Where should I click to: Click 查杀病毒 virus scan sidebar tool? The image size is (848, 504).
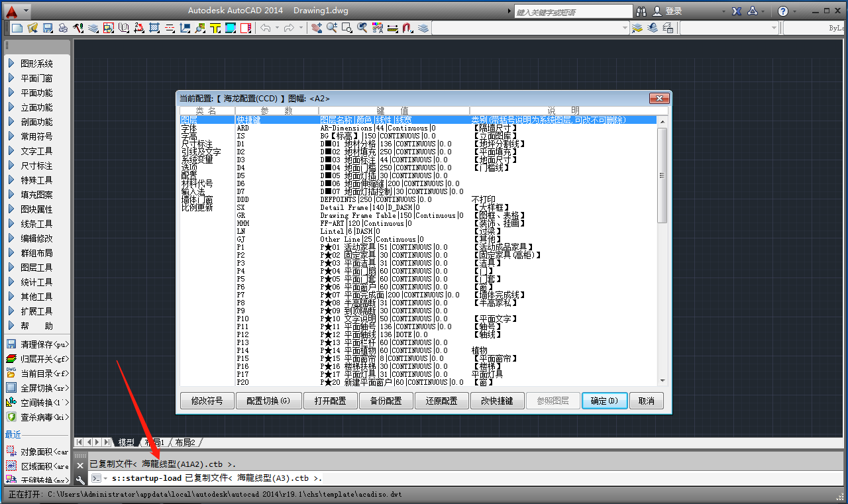click(37, 417)
